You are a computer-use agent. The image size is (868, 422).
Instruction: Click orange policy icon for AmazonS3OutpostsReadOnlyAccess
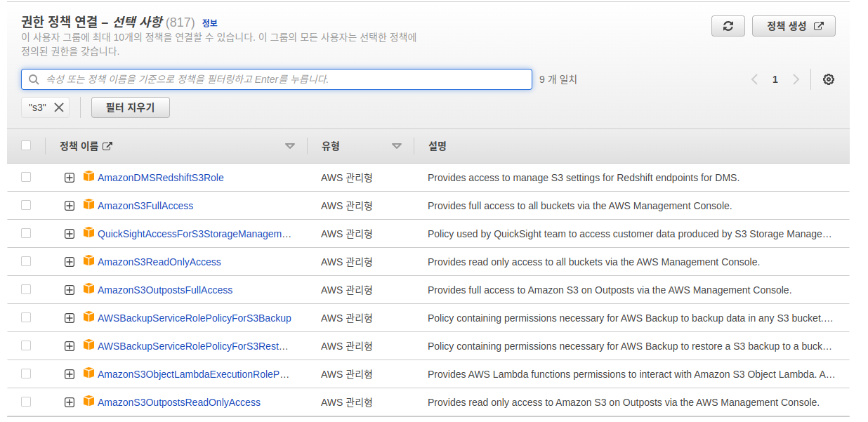(x=88, y=401)
